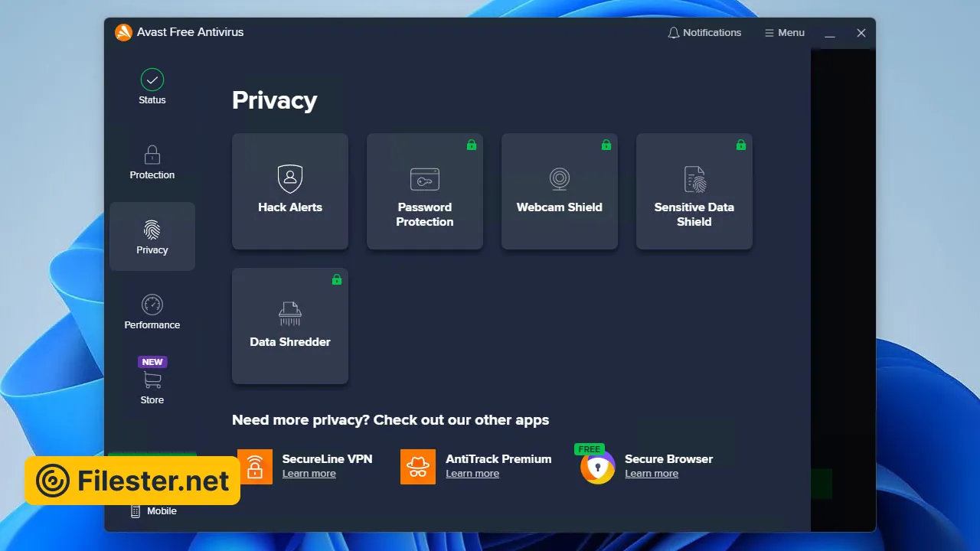Screen dimensions: 980x551
Task: Launch the Data Shredder tile
Action: point(290,326)
